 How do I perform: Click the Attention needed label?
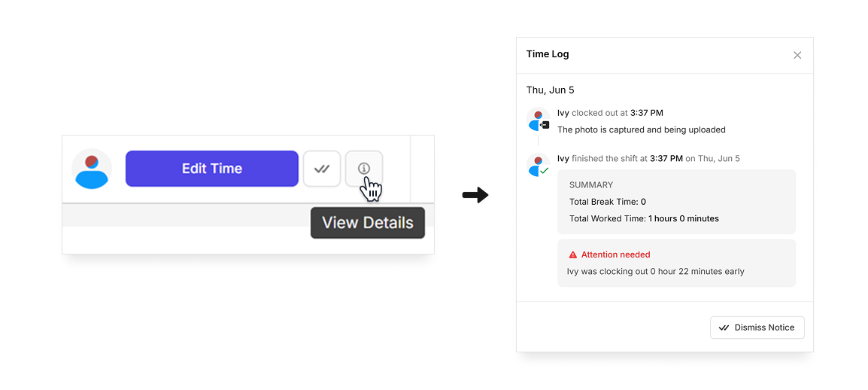[x=615, y=254]
